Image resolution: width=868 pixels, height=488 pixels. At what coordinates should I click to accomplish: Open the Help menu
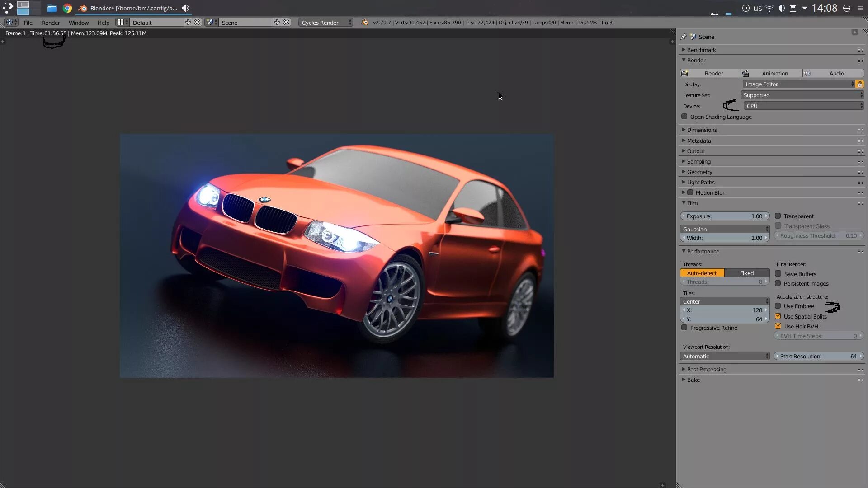pyautogui.click(x=104, y=23)
